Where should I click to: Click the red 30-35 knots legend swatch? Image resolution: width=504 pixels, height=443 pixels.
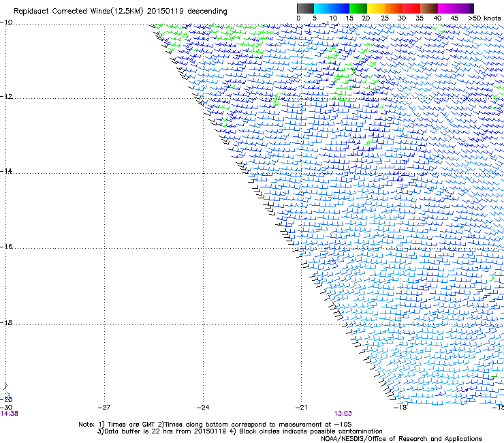pos(411,8)
